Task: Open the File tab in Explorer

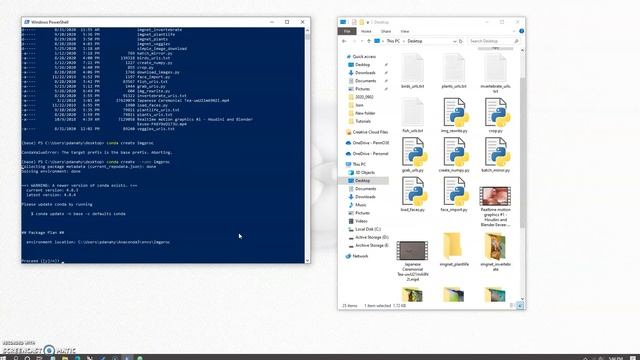Action: click(x=347, y=31)
